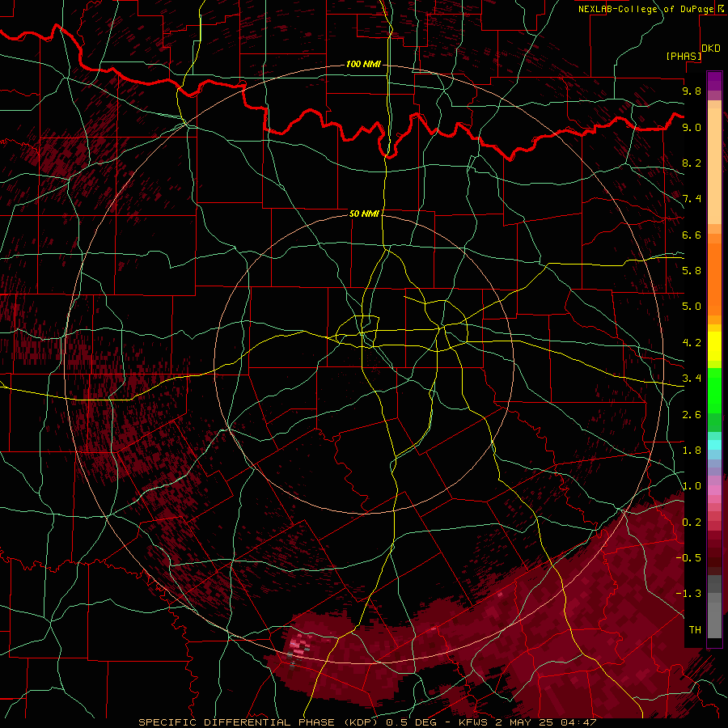This screenshot has width=728, height=728.
Task: Click the KFWS 2 MAY 25 04:47 timestamp
Action: click(528, 722)
